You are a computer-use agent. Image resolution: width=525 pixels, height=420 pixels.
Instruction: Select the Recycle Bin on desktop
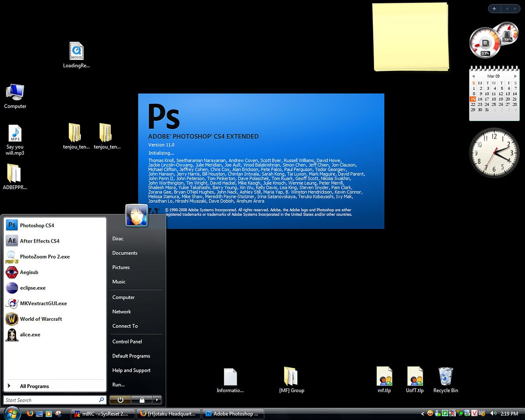446,380
